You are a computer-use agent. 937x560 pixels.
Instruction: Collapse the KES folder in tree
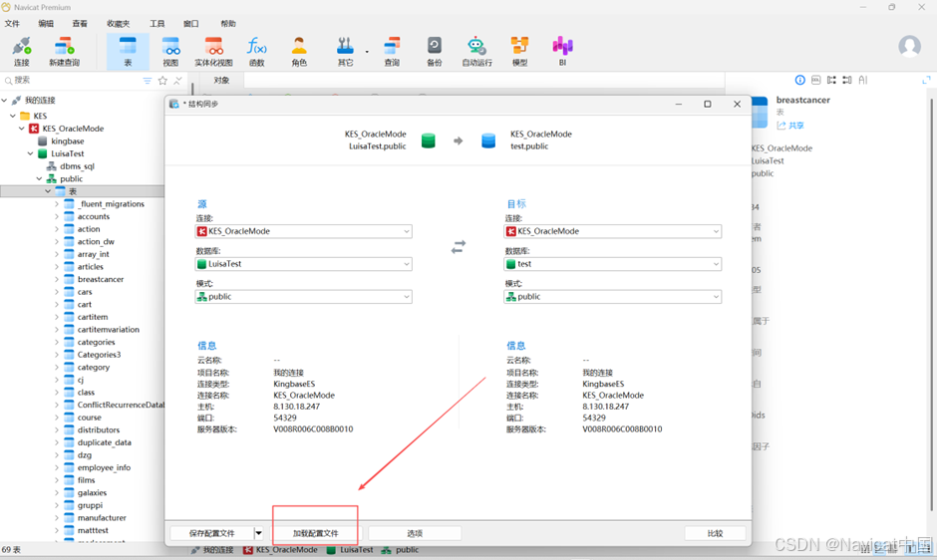coord(13,116)
